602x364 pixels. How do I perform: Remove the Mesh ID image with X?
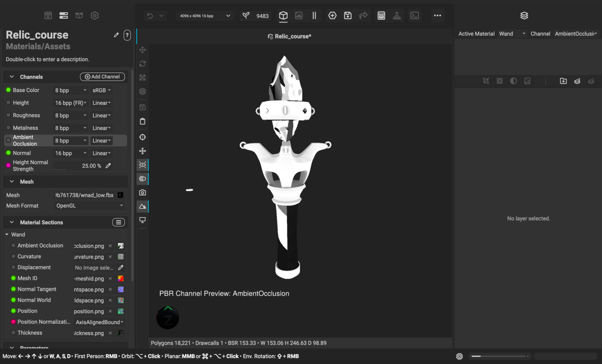click(x=110, y=278)
